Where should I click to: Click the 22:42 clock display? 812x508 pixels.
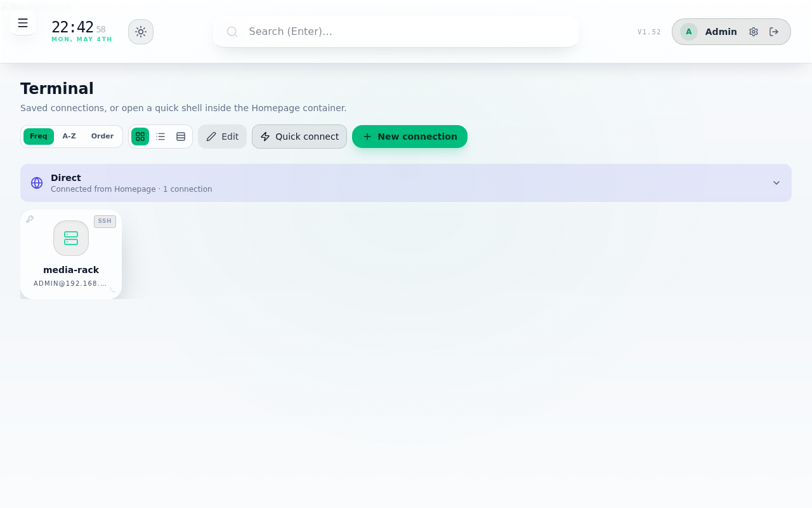coord(73,27)
